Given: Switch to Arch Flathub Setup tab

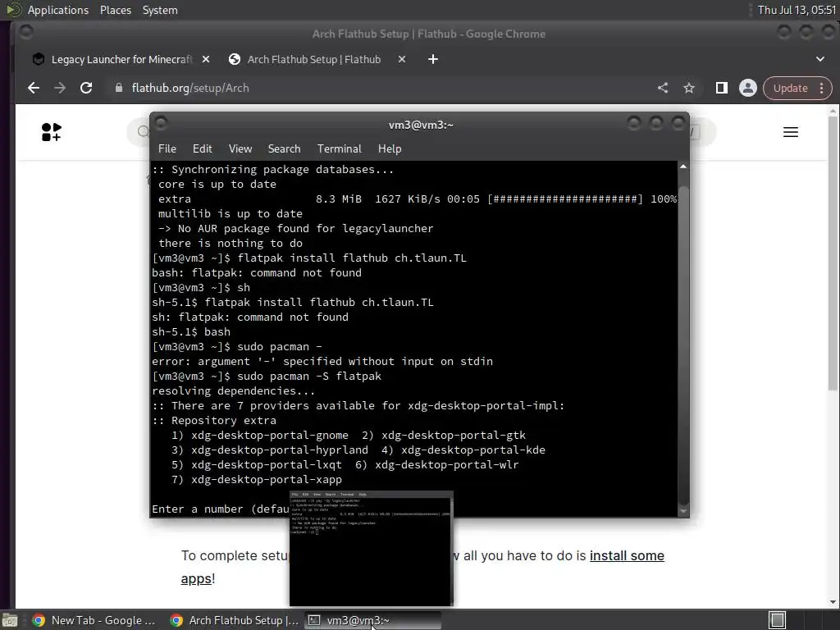Looking at the screenshot, I should pos(317,59).
